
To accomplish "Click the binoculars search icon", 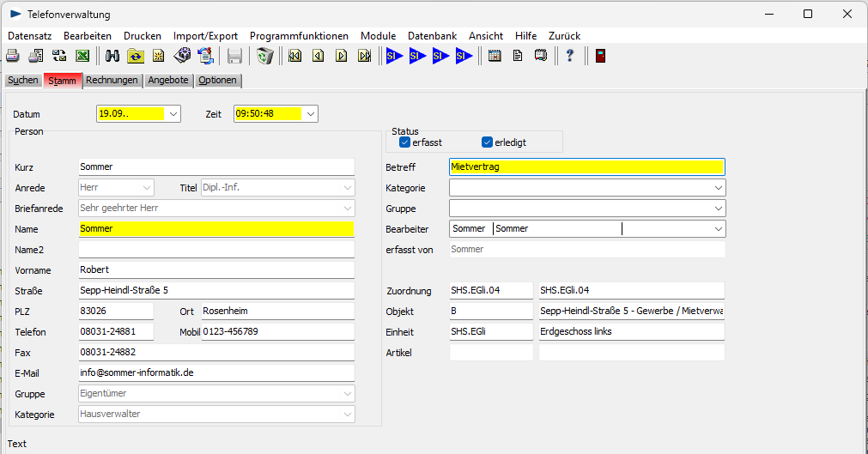I will pos(112,57).
